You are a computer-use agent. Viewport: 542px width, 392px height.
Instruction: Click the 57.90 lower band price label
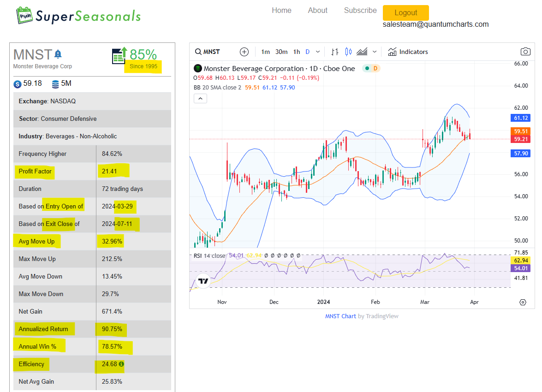coord(521,154)
